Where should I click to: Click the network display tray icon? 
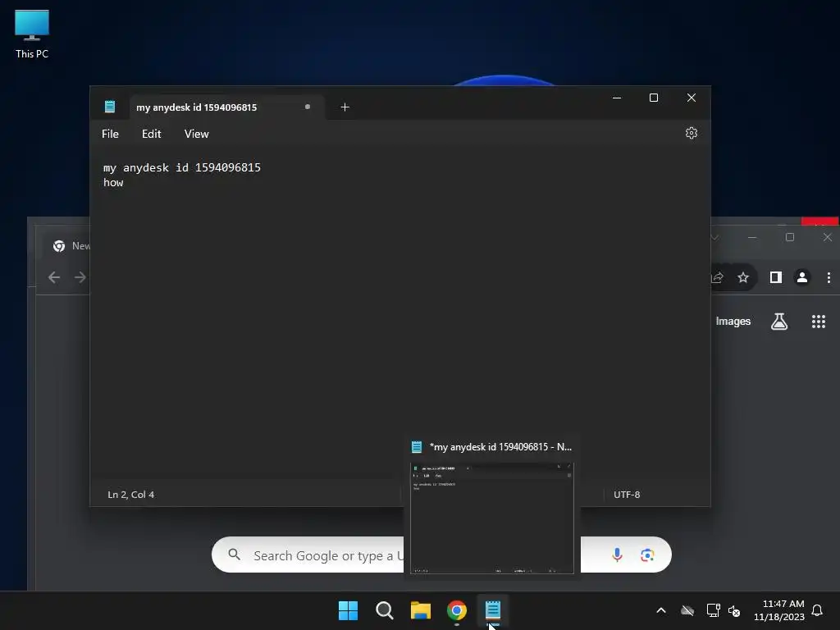click(713, 610)
